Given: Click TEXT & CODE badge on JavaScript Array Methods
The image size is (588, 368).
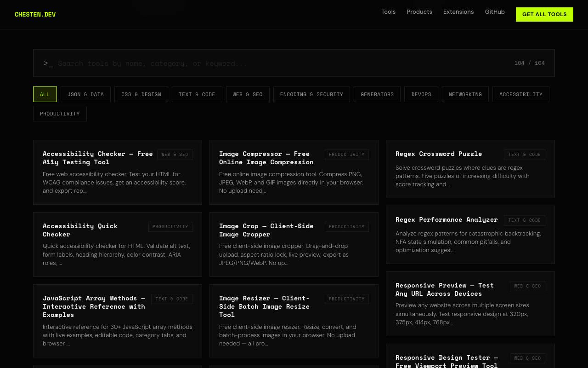Looking at the screenshot, I should (x=172, y=299).
